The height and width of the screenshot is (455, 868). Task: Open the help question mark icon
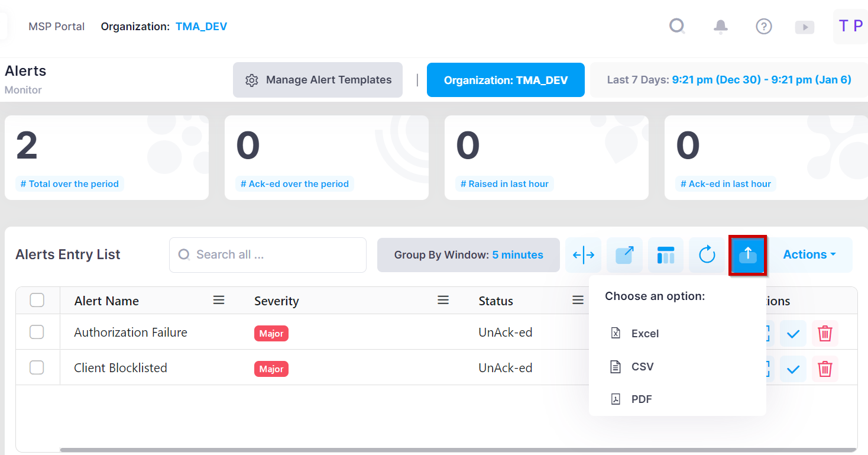[x=764, y=27]
